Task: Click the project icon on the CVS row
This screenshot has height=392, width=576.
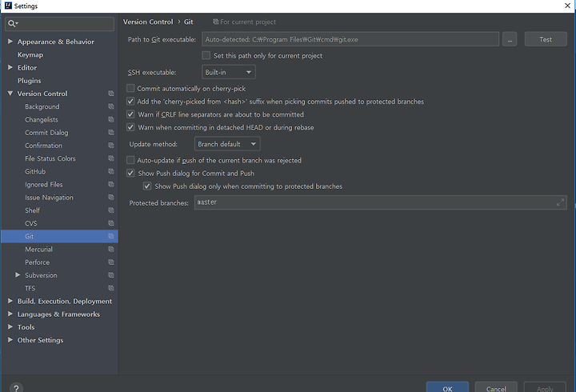Action: (x=111, y=223)
